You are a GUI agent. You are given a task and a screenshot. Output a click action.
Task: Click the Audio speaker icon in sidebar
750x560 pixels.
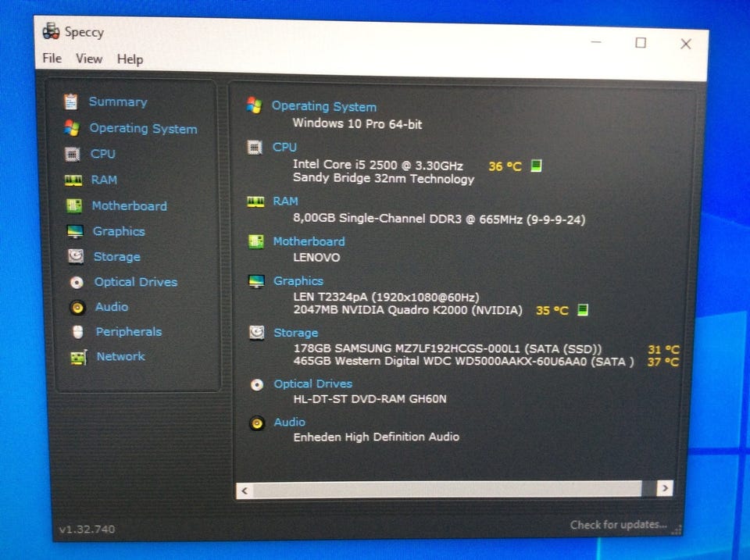77,307
